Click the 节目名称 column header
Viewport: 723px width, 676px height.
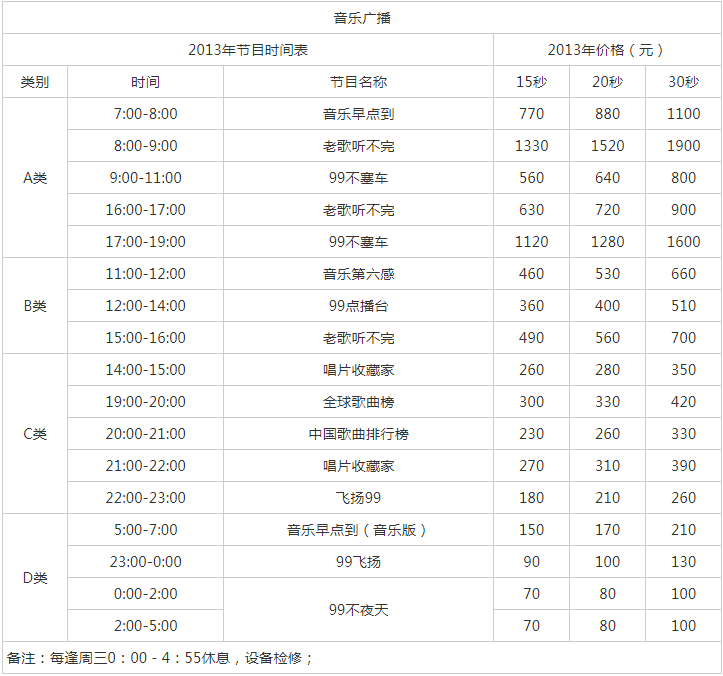(358, 82)
